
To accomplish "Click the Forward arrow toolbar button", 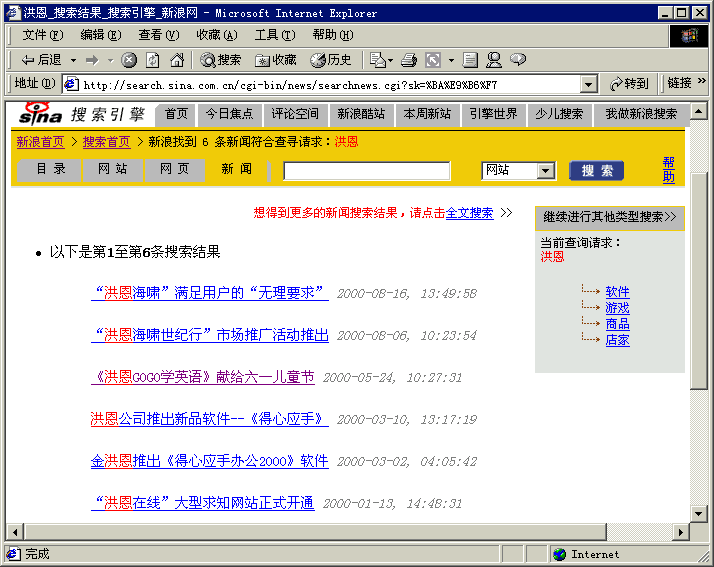I will pyautogui.click(x=92, y=60).
